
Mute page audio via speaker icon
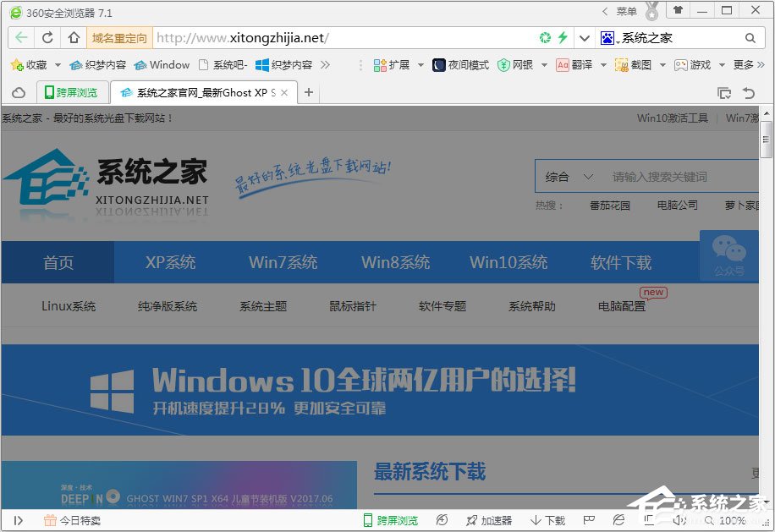click(679, 519)
